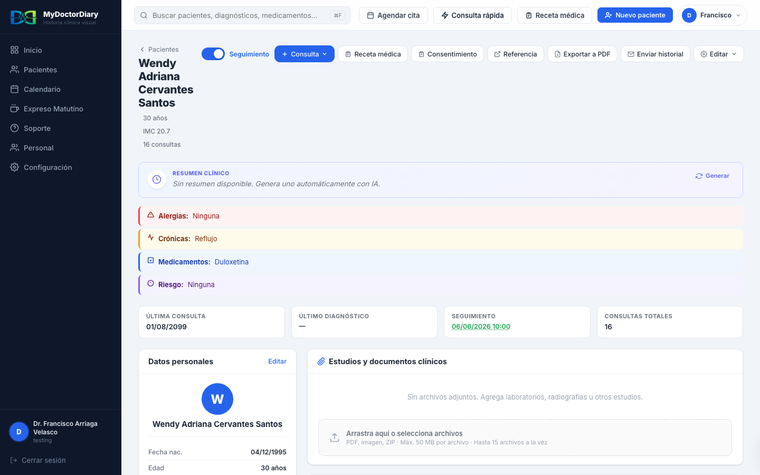Click the Consulta rápida button
The height and width of the screenshot is (475, 760).
tap(472, 16)
